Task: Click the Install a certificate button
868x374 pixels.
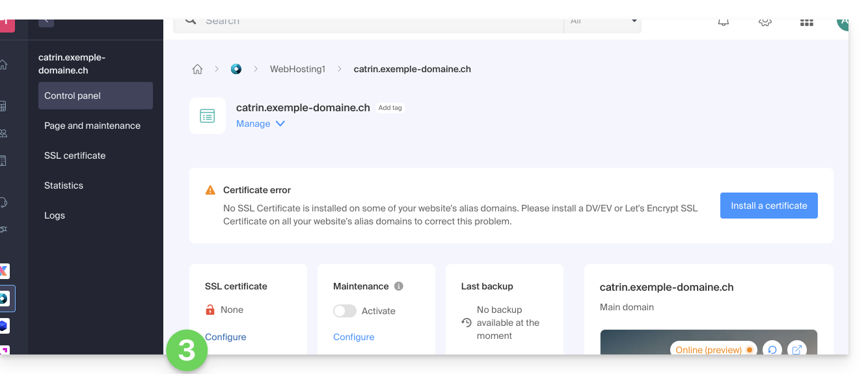Action: pyautogui.click(x=768, y=206)
